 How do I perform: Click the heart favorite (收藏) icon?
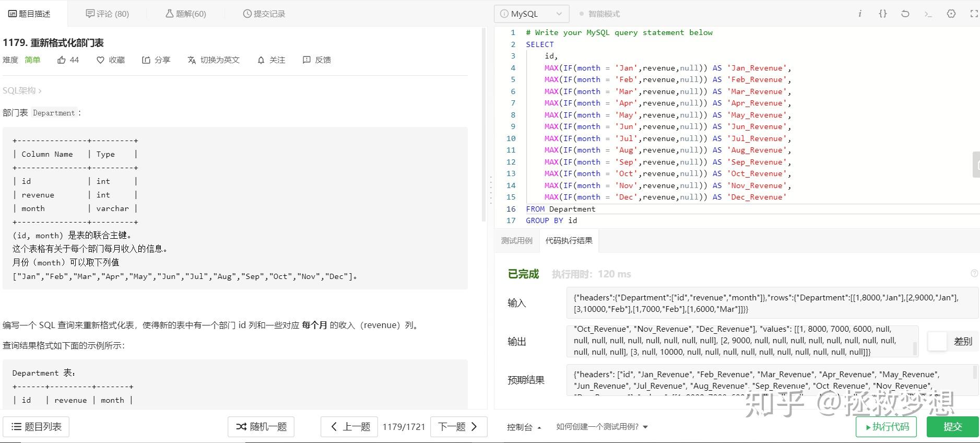pos(101,60)
